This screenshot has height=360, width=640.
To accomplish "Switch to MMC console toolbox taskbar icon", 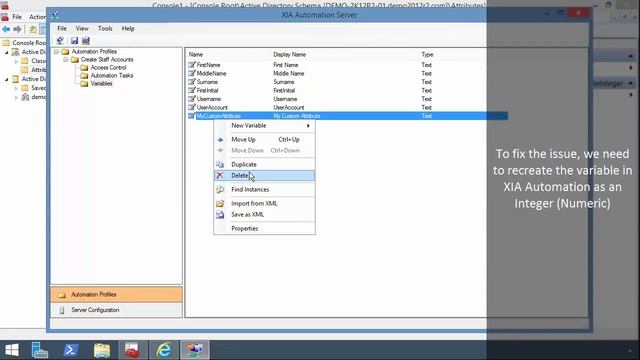I will tap(133, 350).
